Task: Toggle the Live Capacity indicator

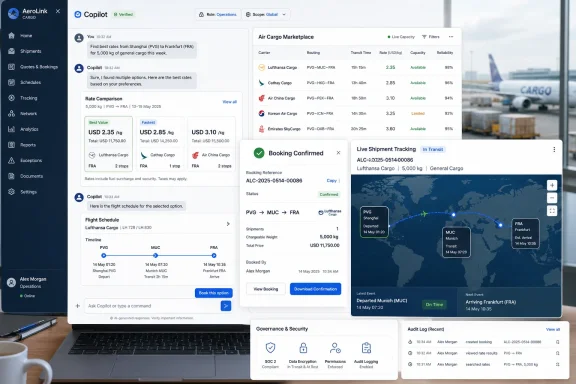Action: click(401, 37)
